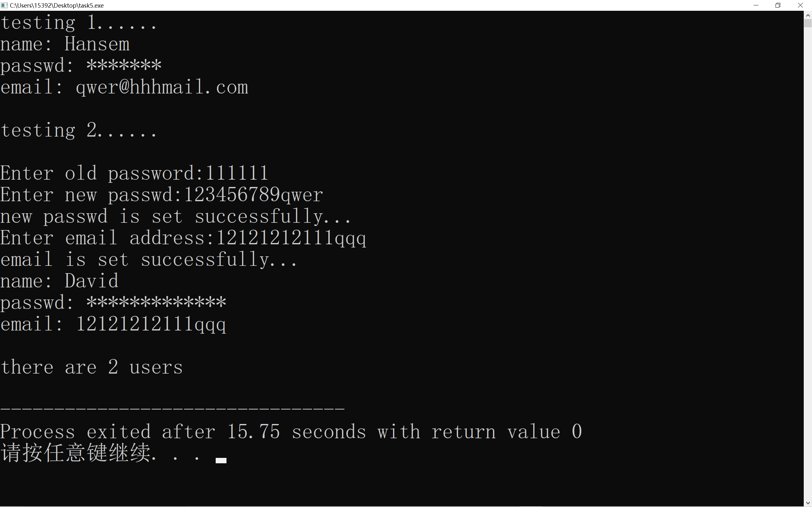The height and width of the screenshot is (507, 812).
Task: Close the task5.exe console window
Action: 801,5
